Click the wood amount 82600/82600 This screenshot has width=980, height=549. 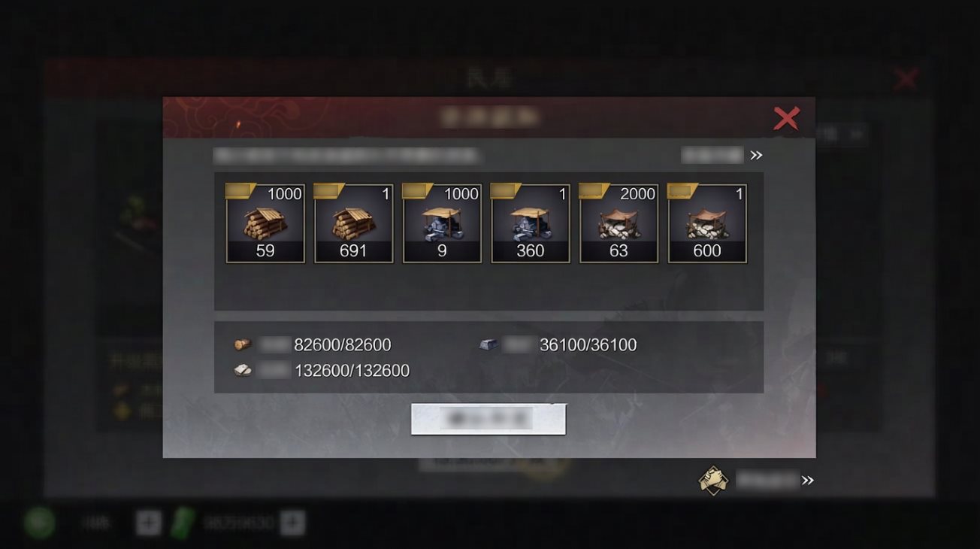pyautogui.click(x=343, y=345)
